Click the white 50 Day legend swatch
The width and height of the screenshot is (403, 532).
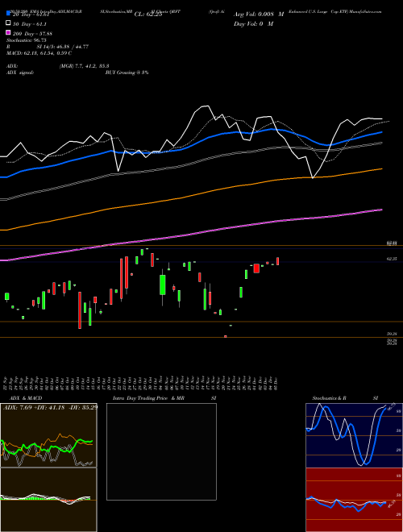[x=8, y=23]
